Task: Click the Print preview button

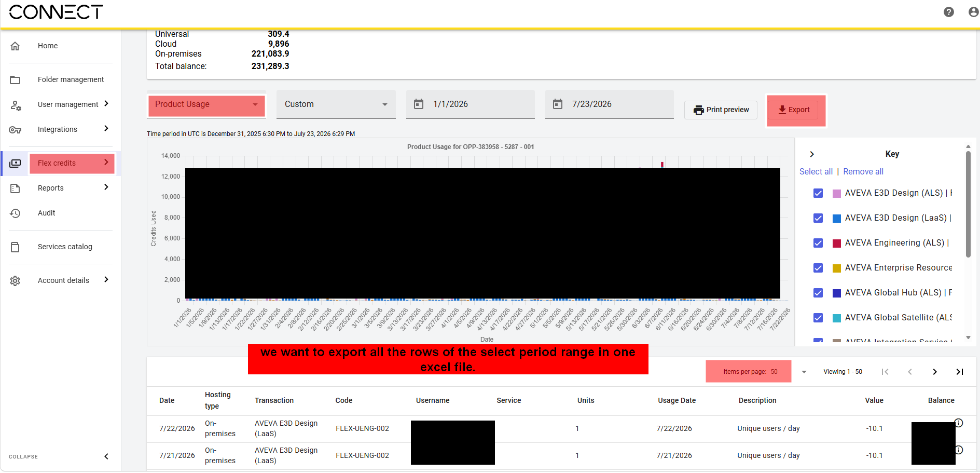Action: 721,110
